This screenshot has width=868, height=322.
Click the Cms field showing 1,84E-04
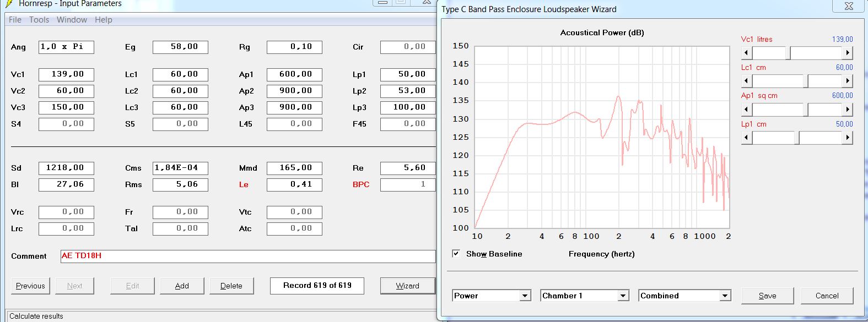(180, 168)
